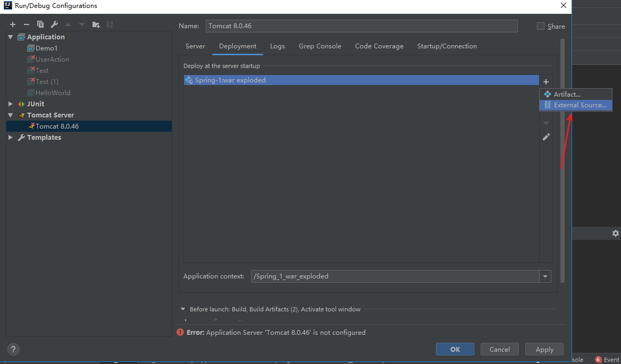Copy configuration icon in toolbar
The height and width of the screenshot is (364, 621).
[x=40, y=24]
